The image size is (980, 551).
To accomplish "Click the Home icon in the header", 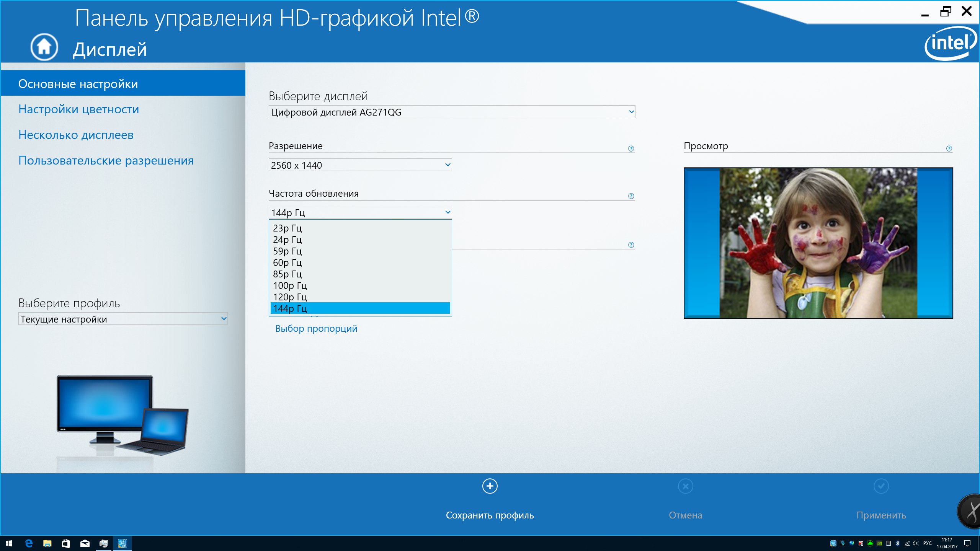I will [44, 47].
